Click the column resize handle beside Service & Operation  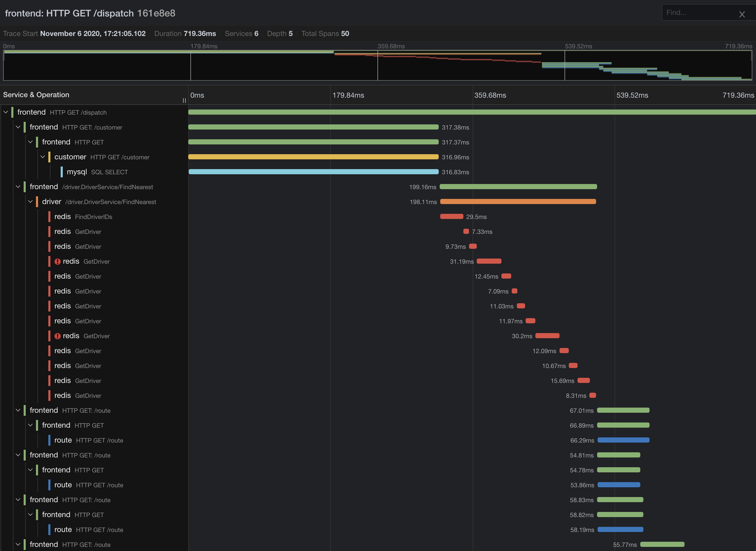coord(184,100)
